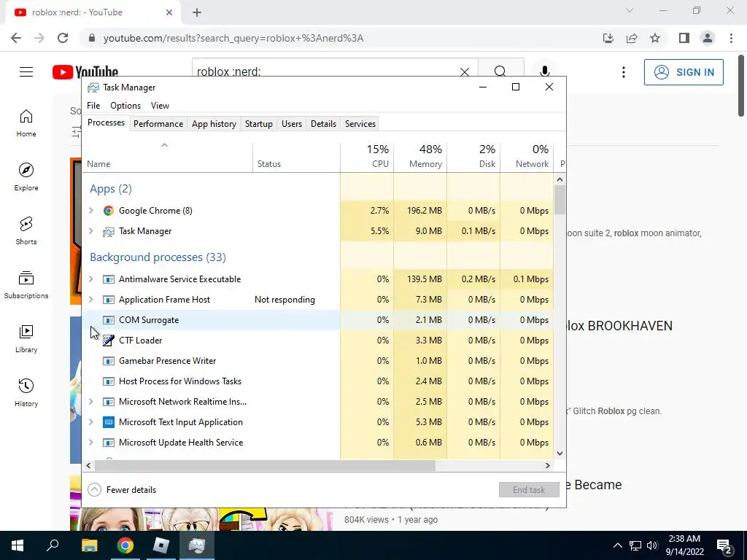This screenshot has height=560, width=747.
Task: Switch to the Users tab
Action: click(292, 124)
